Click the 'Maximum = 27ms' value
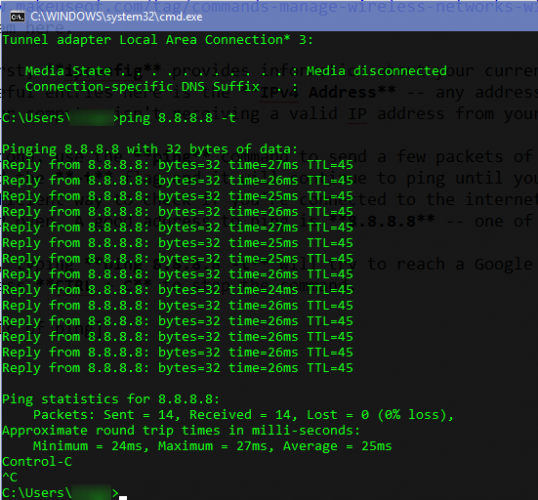538x500 pixels. tap(212, 446)
